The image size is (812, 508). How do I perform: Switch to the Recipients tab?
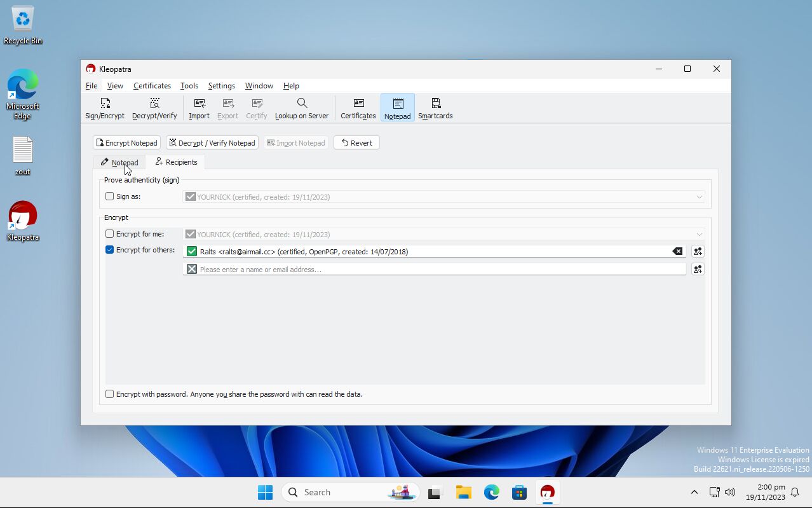coord(175,161)
